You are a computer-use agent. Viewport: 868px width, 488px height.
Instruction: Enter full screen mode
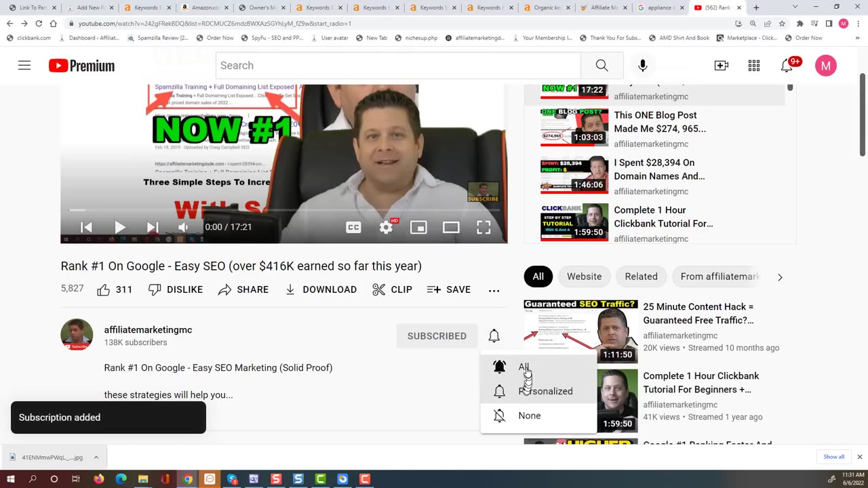pyautogui.click(x=484, y=227)
